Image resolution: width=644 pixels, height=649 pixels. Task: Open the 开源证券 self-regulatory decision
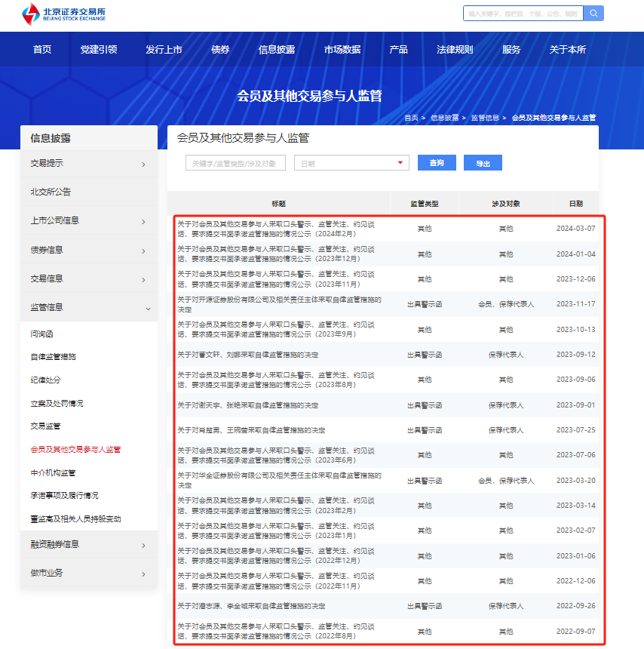click(279, 304)
